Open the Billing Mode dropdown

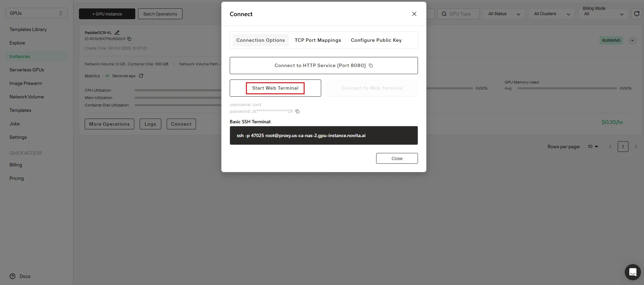click(x=604, y=14)
